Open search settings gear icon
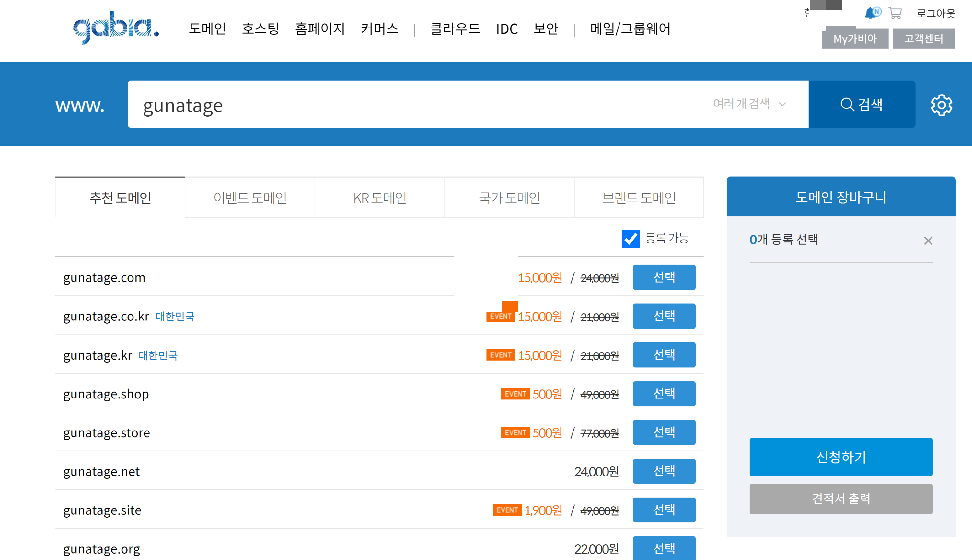The width and height of the screenshot is (972, 560). [941, 105]
